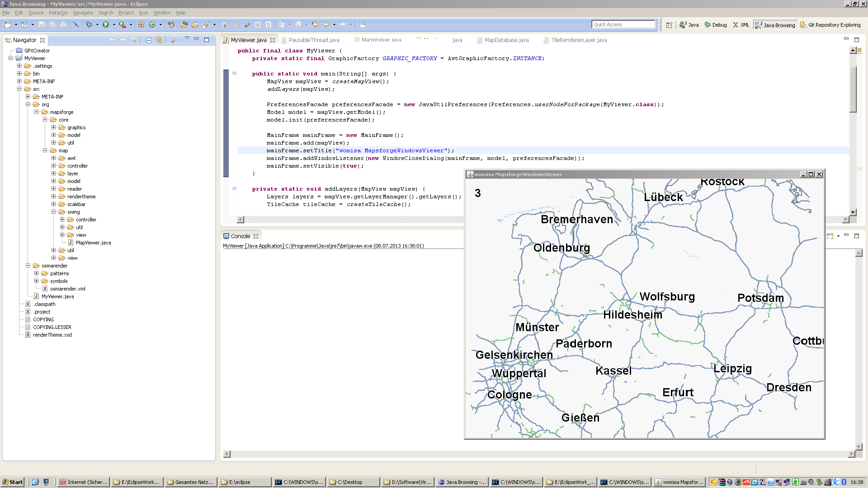Collapse the addLayers method fold marker
This screenshot has height=488, width=868.
tap(234, 188)
